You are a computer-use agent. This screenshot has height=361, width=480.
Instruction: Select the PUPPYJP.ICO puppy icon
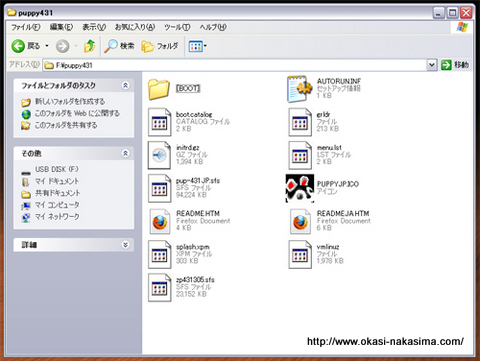tap(300, 188)
